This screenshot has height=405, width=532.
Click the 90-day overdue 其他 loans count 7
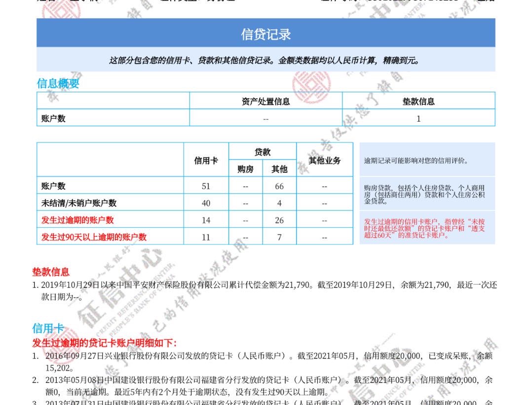(x=279, y=237)
